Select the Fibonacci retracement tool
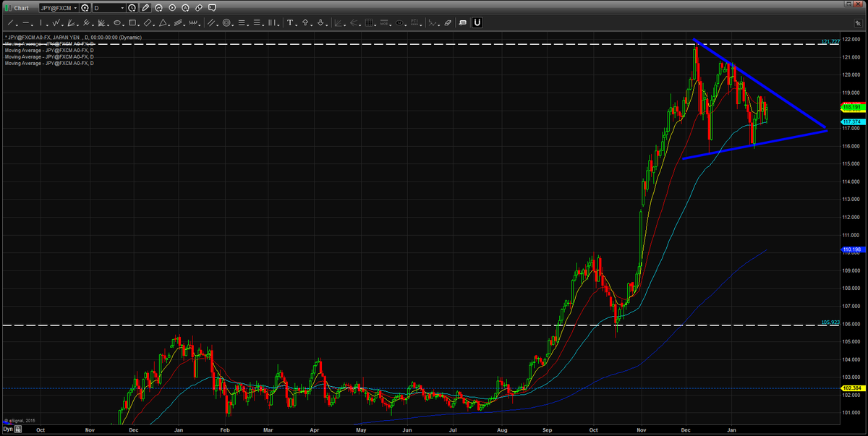 (241, 22)
